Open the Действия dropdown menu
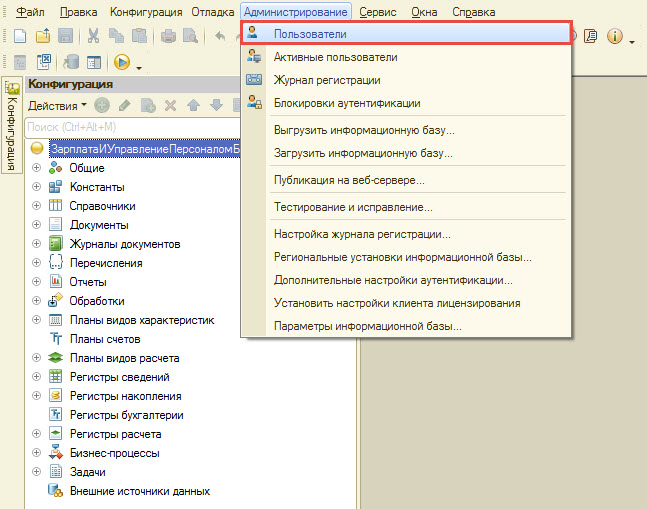This screenshot has width=647, height=509. coord(57,105)
